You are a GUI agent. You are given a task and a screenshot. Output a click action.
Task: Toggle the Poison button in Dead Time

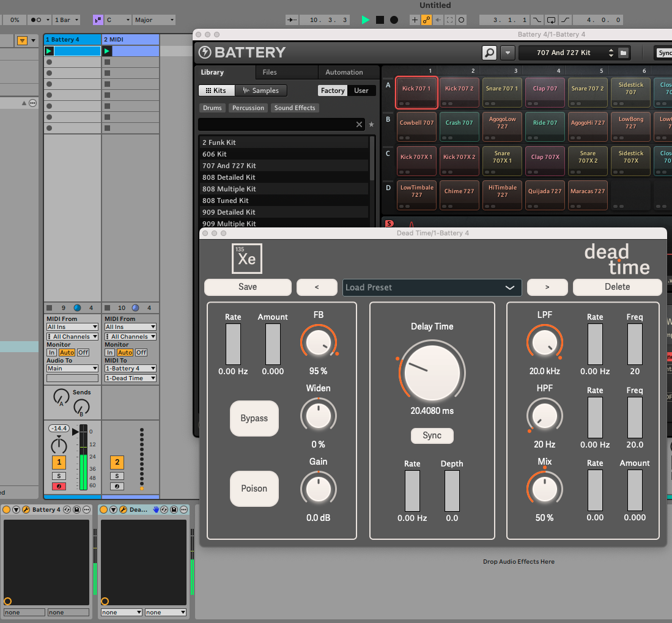tap(254, 488)
